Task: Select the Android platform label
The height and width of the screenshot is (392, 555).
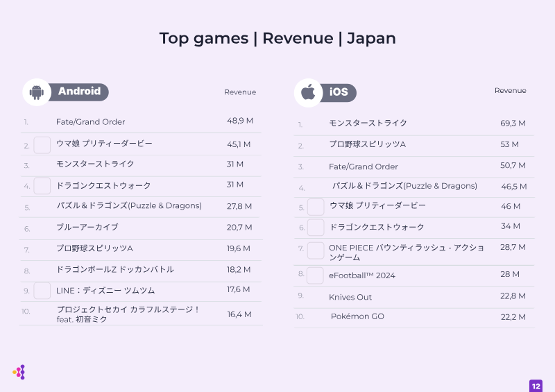Action: click(x=79, y=92)
